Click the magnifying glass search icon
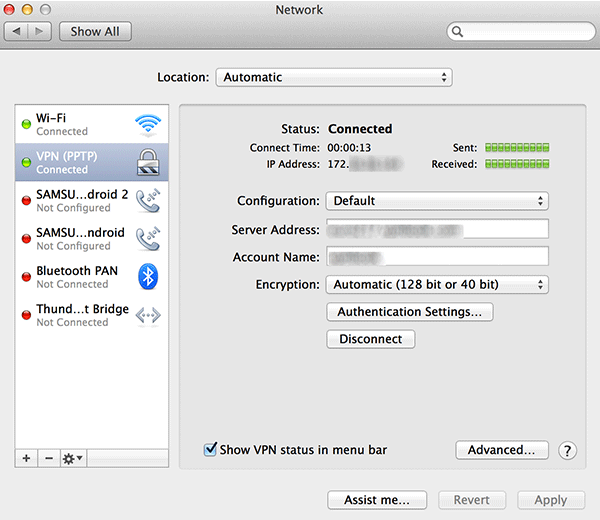Viewport: 600px width, 520px height. (x=457, y=31)
